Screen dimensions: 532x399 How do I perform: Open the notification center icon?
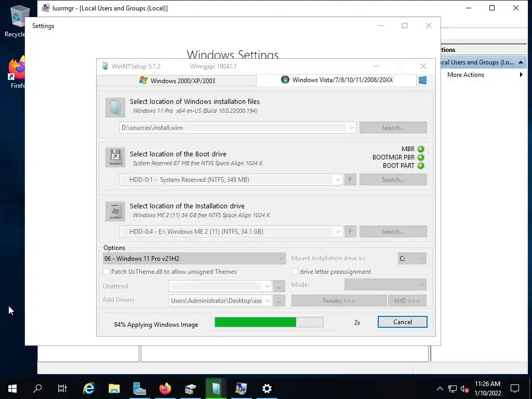(515, 389)
